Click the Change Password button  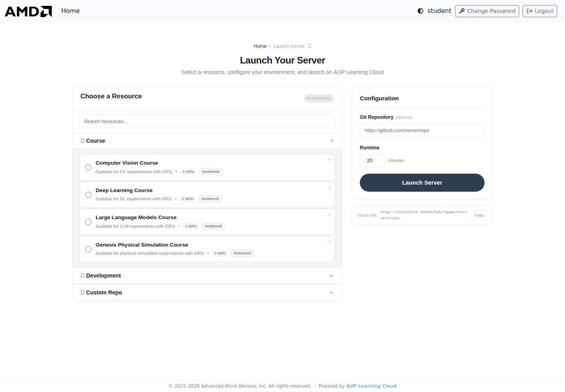pos(487,11)
